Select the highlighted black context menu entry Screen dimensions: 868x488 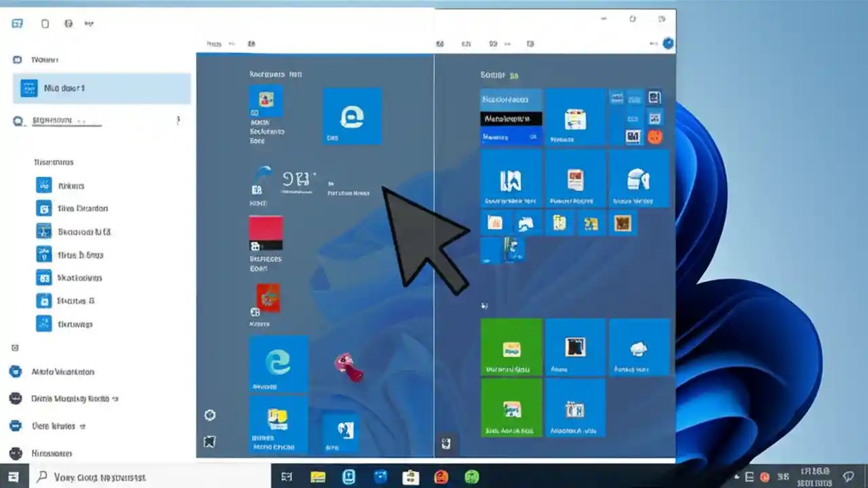click(x=511, y=119)
